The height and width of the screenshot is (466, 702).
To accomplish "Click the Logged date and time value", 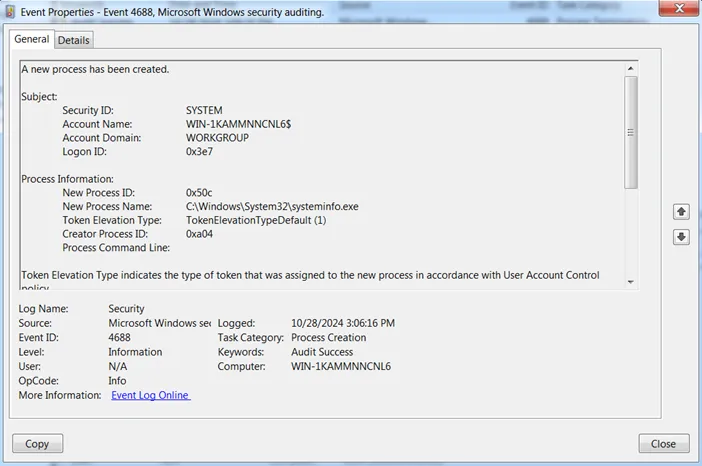I will click(x=343, y=324).
